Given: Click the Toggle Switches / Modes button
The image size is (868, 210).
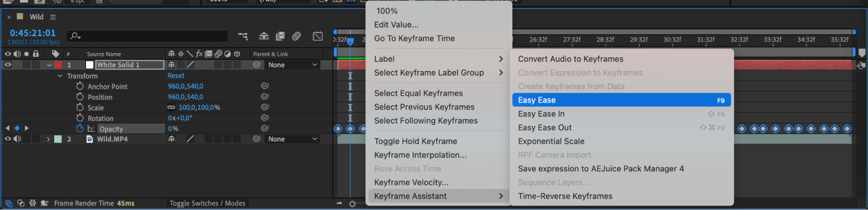Looking at the screenshot, I should [207, 203].
